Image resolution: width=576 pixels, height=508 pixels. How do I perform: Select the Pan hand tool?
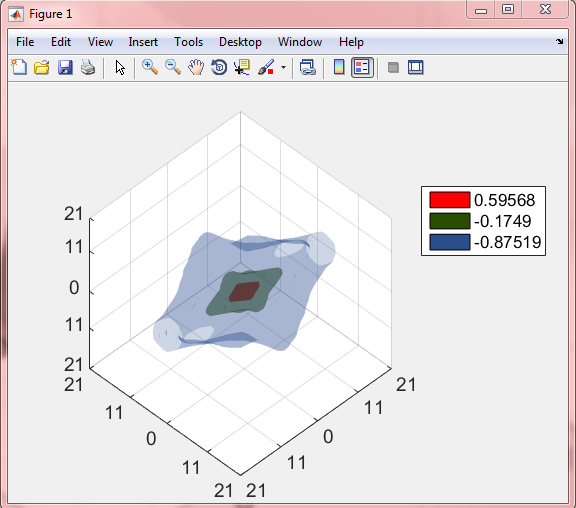[196, 68]
